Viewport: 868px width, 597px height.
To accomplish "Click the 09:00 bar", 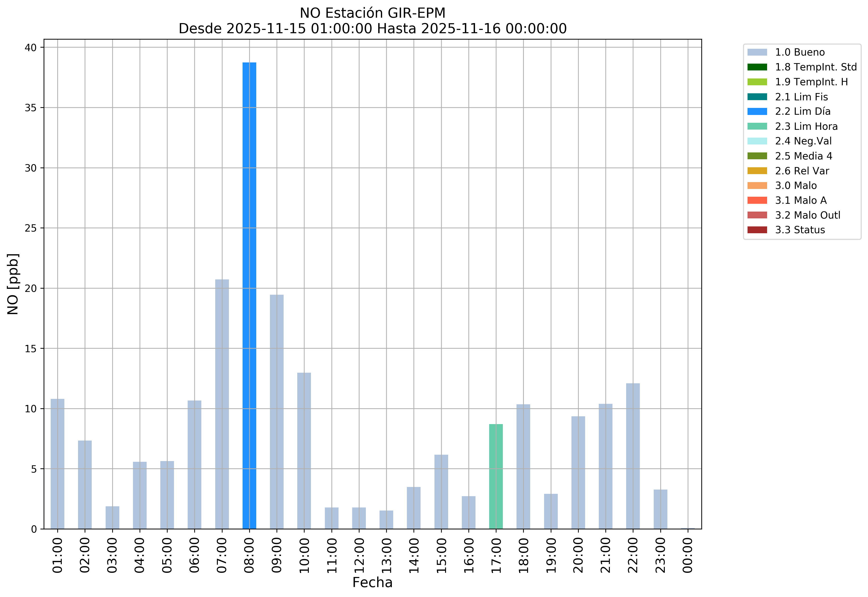I will coord(277,411).
